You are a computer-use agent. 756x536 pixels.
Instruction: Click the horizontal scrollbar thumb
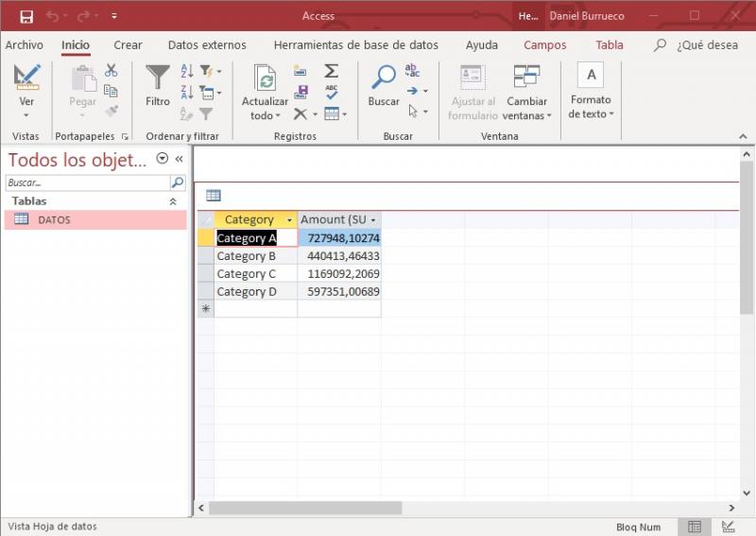tap(305, 508)
